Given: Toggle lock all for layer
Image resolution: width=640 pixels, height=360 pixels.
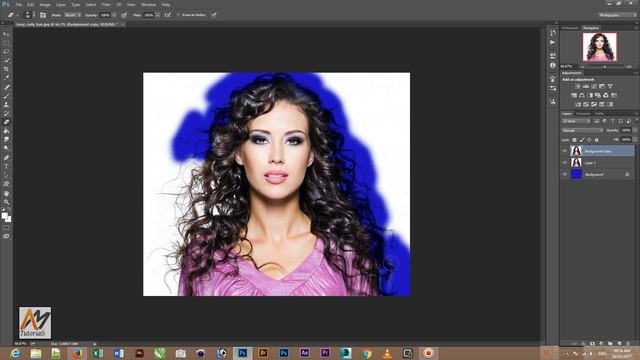Looking at the screenshot, I should (597, 140).
